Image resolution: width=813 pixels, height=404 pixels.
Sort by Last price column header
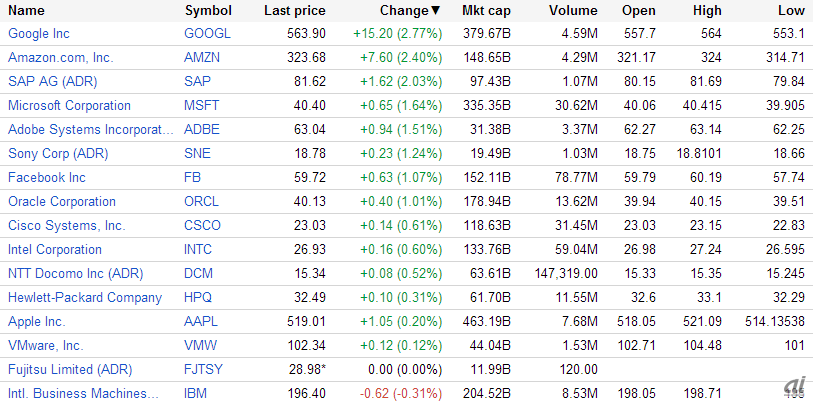point(294,10)
